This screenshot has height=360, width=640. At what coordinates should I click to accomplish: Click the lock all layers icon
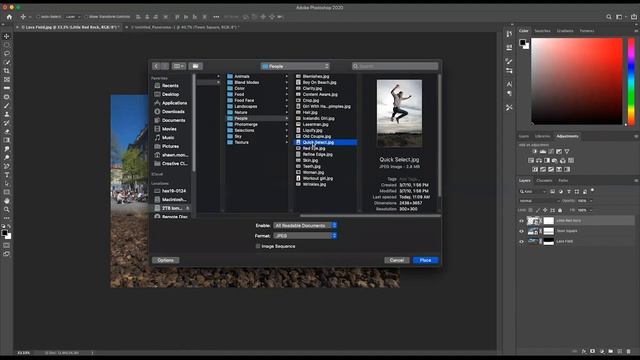[560, 210]
